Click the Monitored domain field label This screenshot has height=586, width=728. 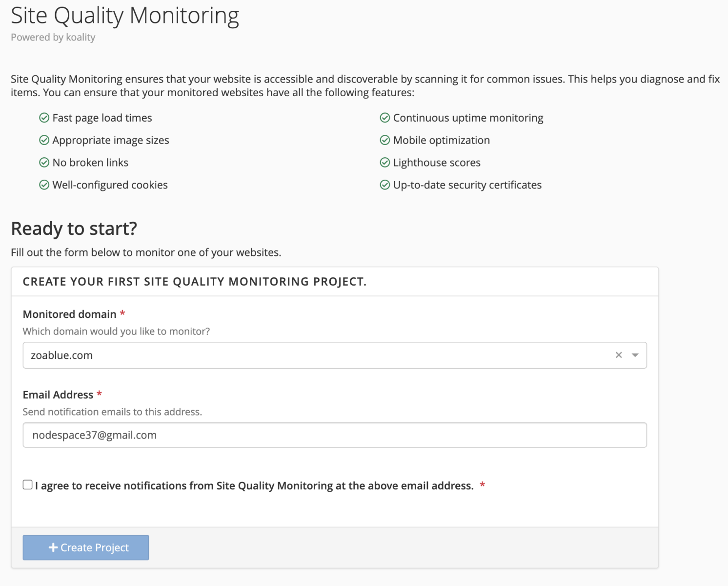point(69,314)
